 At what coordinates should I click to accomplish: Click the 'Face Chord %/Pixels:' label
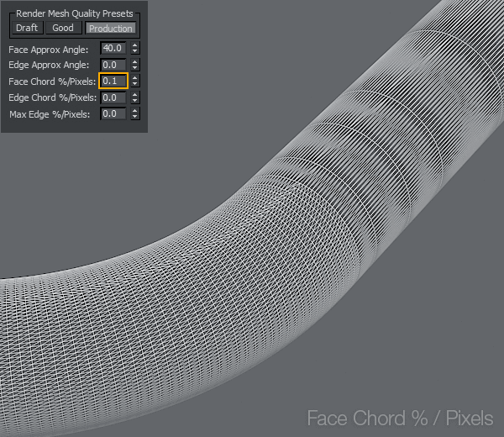point(52,82)
